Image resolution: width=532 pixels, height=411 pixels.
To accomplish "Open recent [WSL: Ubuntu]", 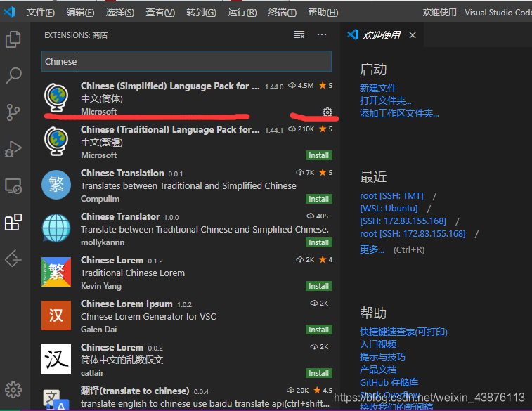I will click(x=389, y=208).
